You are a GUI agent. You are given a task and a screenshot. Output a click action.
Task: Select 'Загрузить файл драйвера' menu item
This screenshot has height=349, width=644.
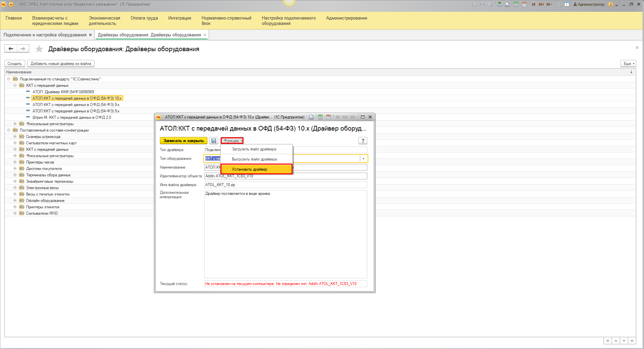coord(254,149)
